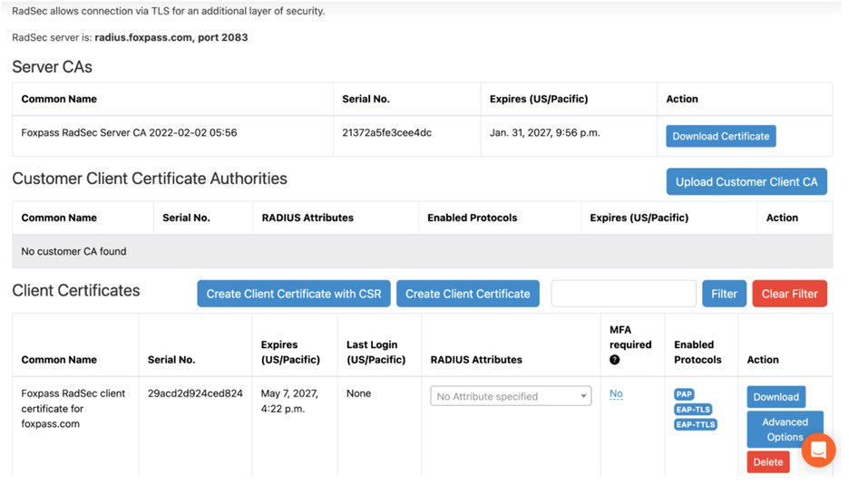The image size is (849, 504).
Task: Focus the client certificates filter text field
Action: (x=623, y=294)
